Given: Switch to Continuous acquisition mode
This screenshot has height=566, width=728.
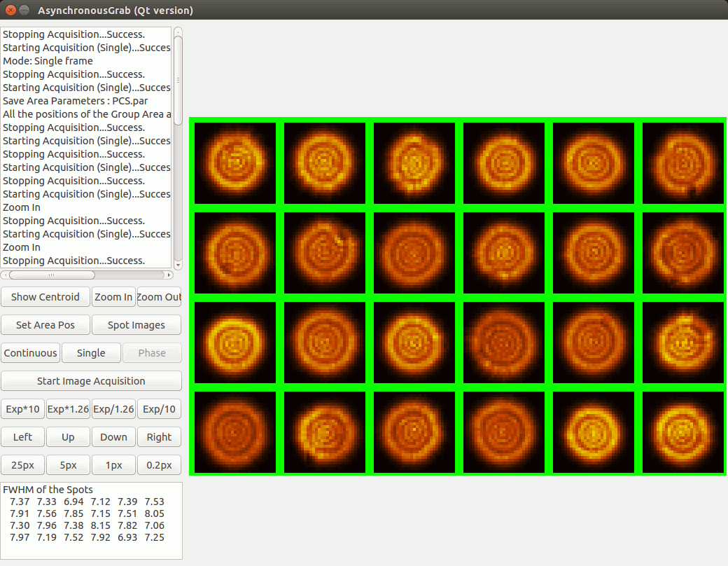Looking at the screenshot, I should click(30, 353).
